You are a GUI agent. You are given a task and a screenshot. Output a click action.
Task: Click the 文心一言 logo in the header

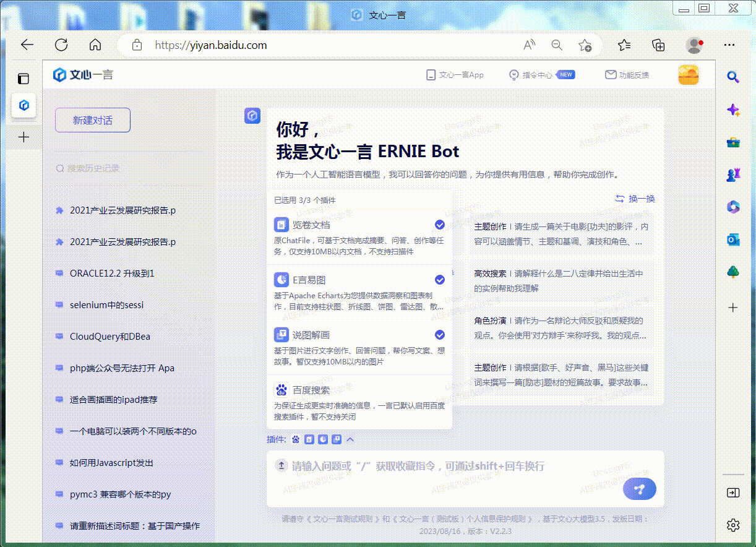pos(83,75)
